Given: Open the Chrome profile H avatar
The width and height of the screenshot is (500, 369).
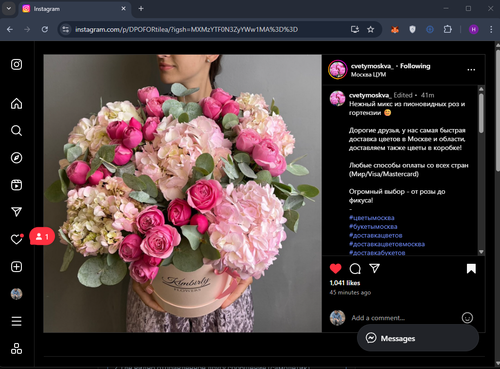Looking at the screenshot, I should click(474, 30).
